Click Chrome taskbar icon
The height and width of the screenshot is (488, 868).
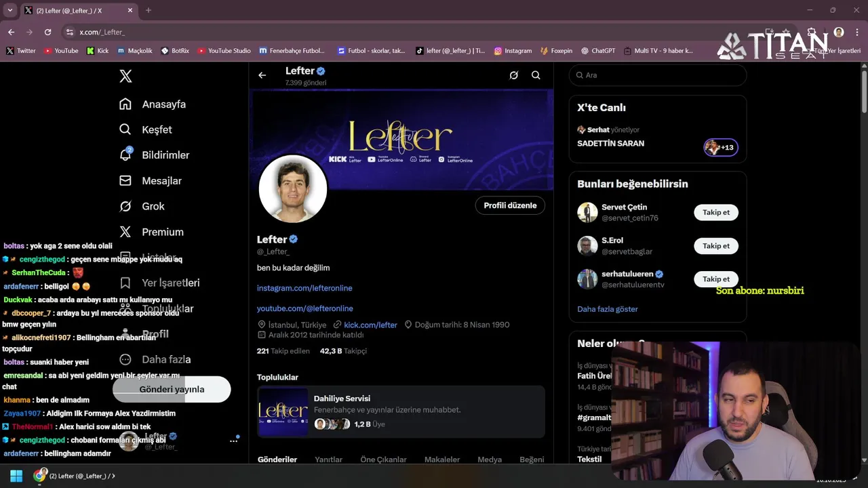[40, 476]
